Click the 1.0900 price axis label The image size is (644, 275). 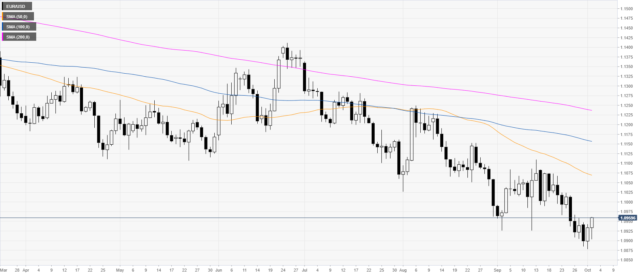click(x=627, y=241)
